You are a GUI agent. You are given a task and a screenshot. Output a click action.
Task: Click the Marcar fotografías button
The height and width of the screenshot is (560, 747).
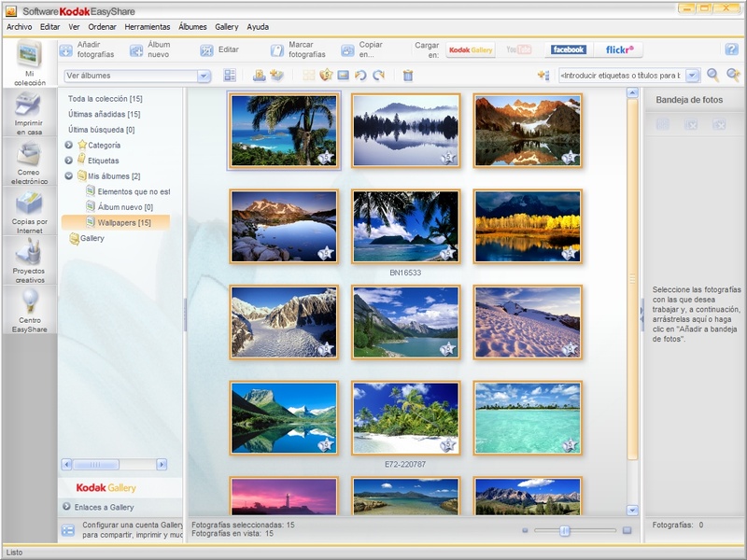coord(301,49)
